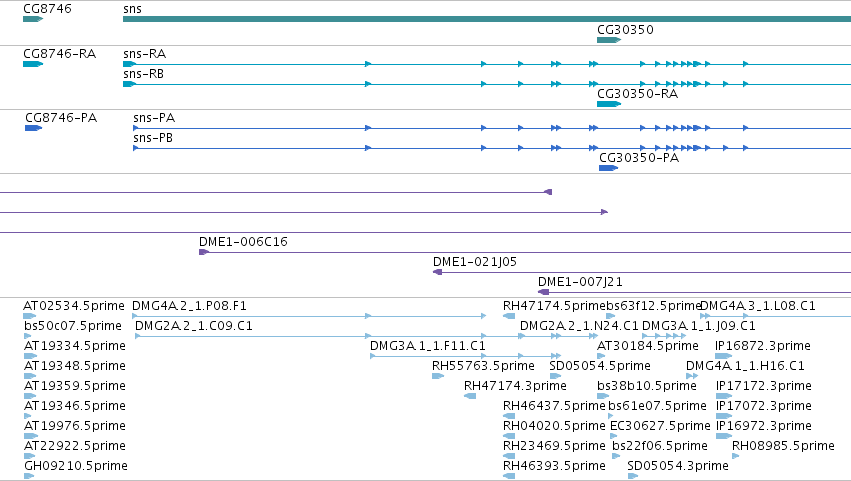Click the sns gene bar
The image size is (851, 481).
point(487,19)
